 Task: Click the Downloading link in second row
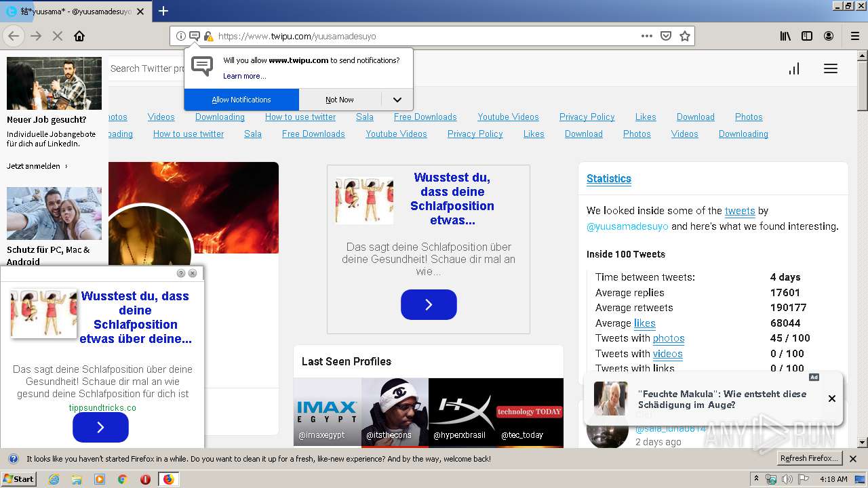(x=743, y=134)
